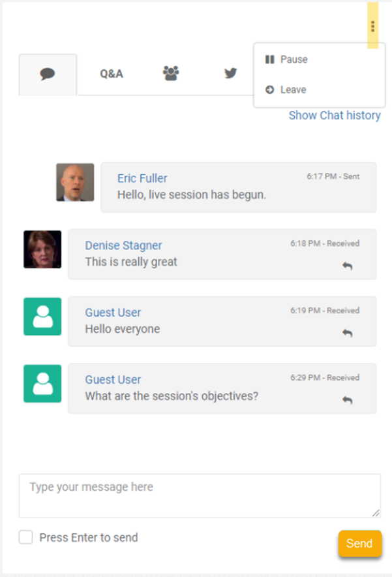392x577 pixels.
Task: Click Denise Stagner's profile photo
Action: (x=42, y=249)
